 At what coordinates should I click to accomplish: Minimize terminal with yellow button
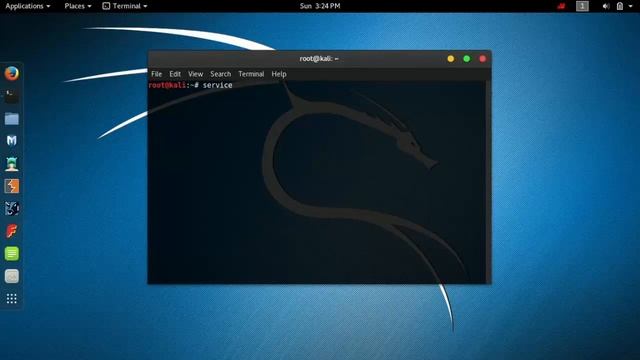(x=451, y=59)
